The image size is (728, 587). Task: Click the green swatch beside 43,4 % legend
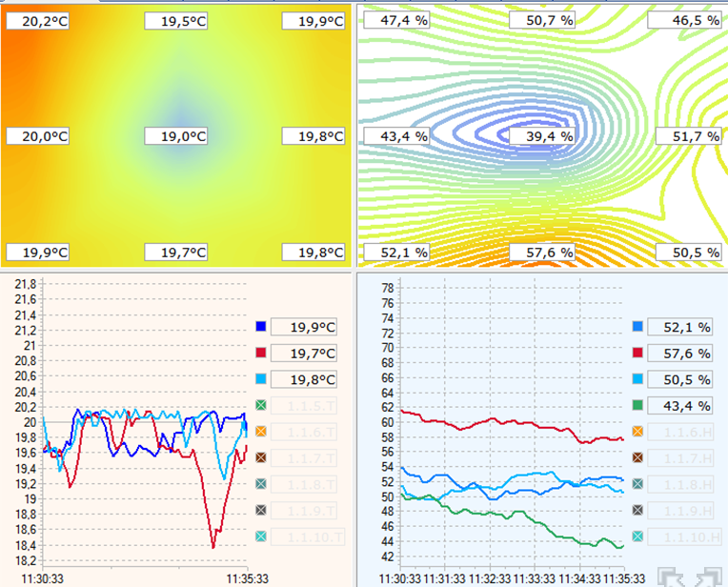point(637,406)
